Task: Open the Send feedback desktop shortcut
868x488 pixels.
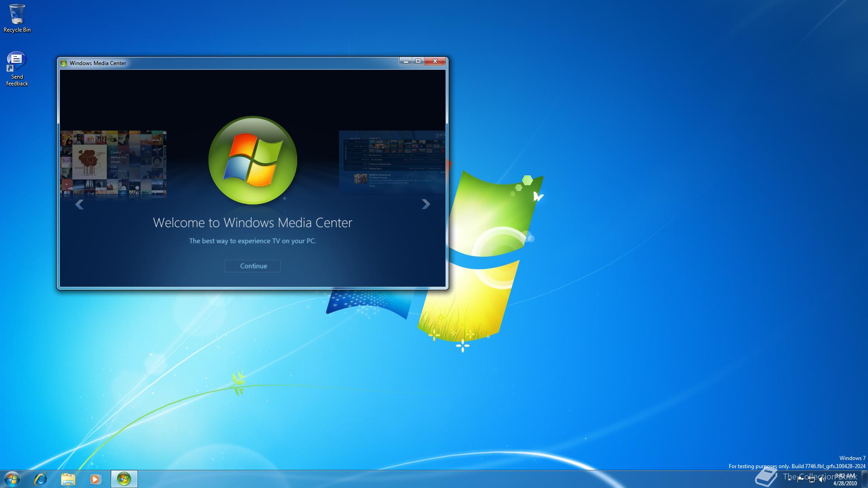Action: pos(17,69)
